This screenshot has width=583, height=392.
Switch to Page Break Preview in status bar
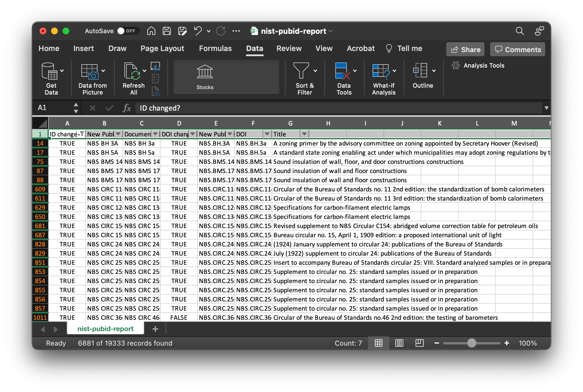coord(419,343)
